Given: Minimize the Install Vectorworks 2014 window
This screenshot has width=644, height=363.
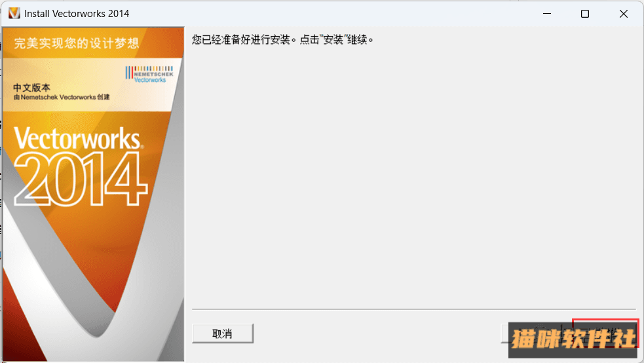Looking at the screenshot, I should 546,14.
